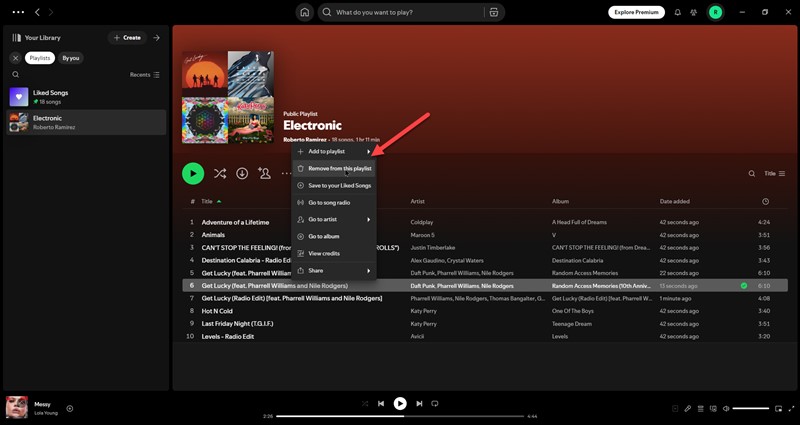The height and width of the screenshot is (425, 800).
Task: Open more options for the playlist
Action: click(286, 173)
